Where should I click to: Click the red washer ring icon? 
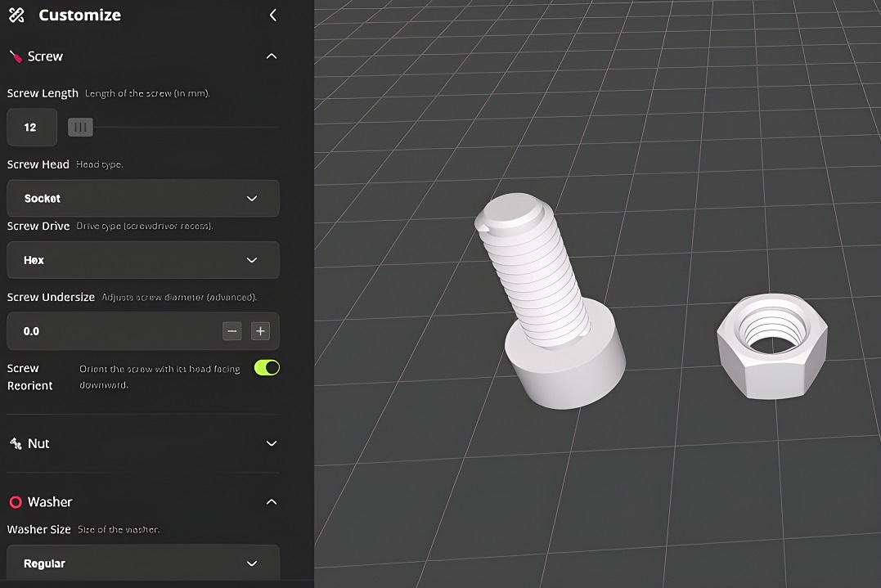(16, 502)
